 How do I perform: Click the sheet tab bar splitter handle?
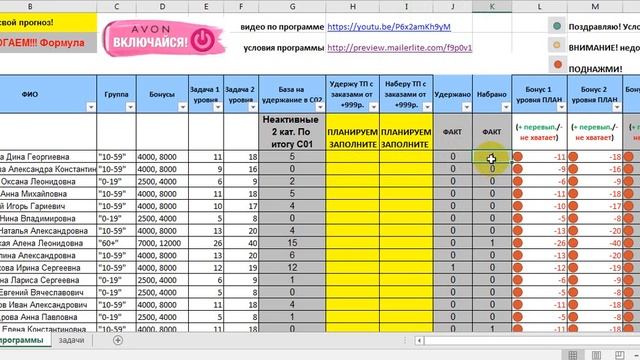405,340
